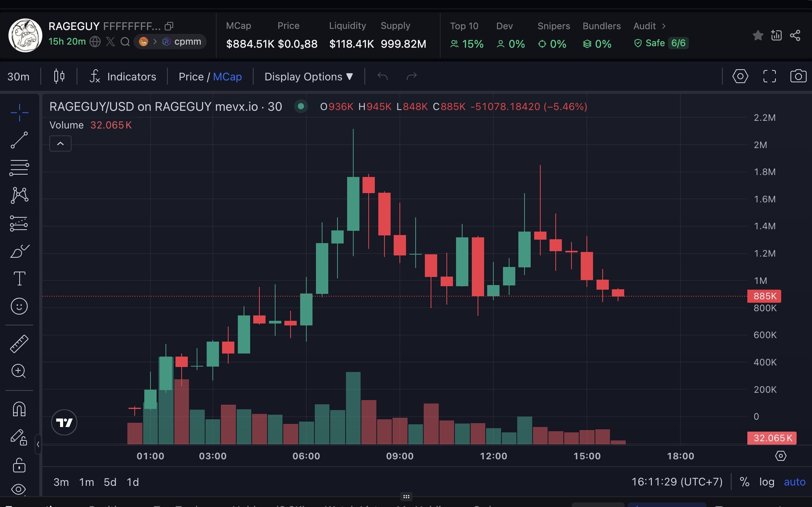Click the undo arrow
Screen dimensions: 812x507
click(383, 76)
